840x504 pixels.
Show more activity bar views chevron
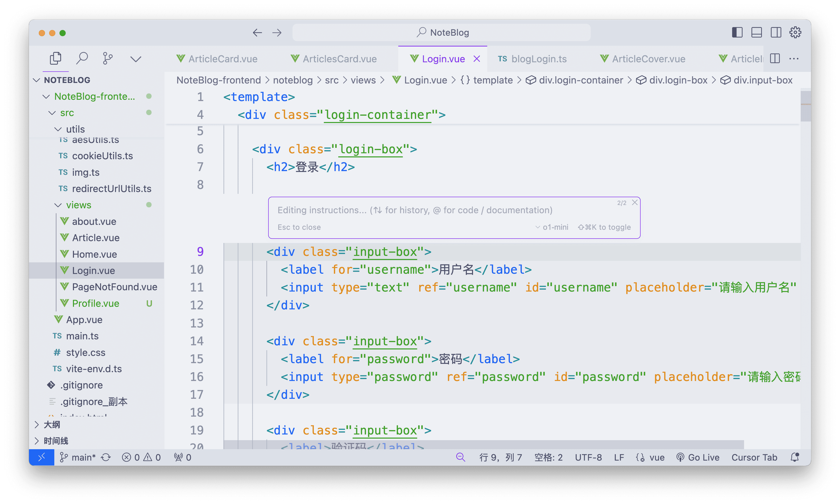pos(136,59)
